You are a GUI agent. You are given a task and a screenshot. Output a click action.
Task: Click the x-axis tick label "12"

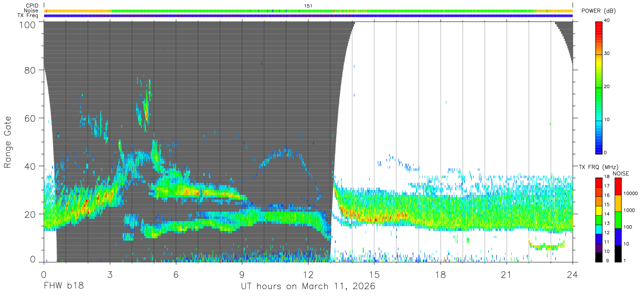point(308,274)
